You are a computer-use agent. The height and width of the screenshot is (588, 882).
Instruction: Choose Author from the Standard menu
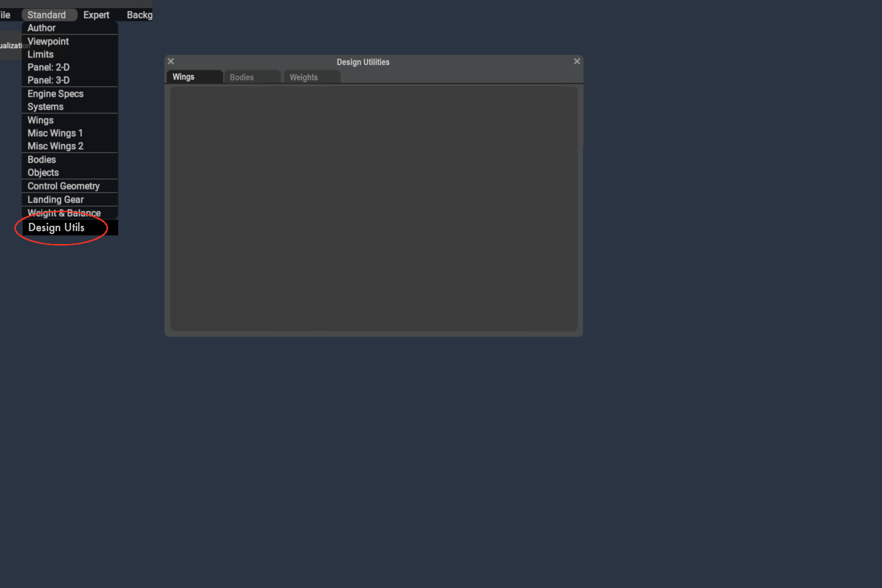42,28
